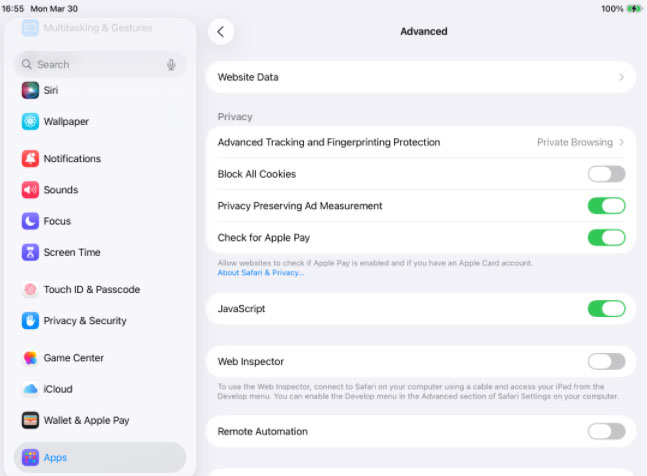Tap the Game Center icon

[x=30, y=358]
